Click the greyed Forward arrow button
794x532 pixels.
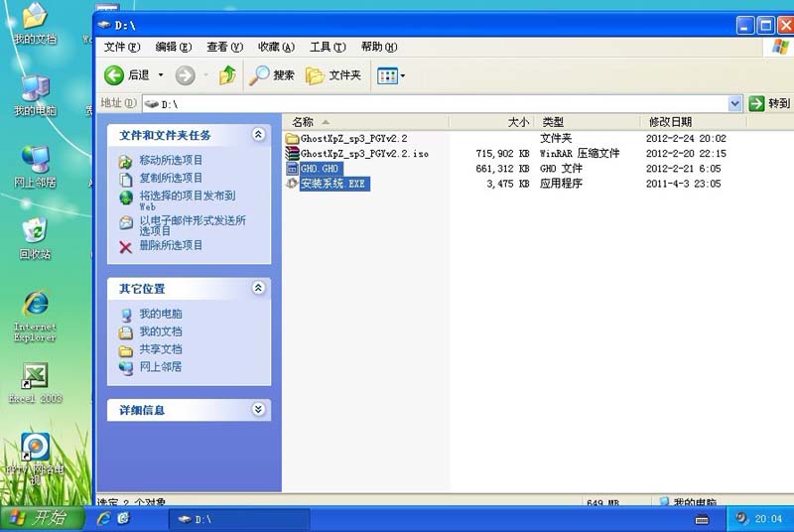[185, 75]
